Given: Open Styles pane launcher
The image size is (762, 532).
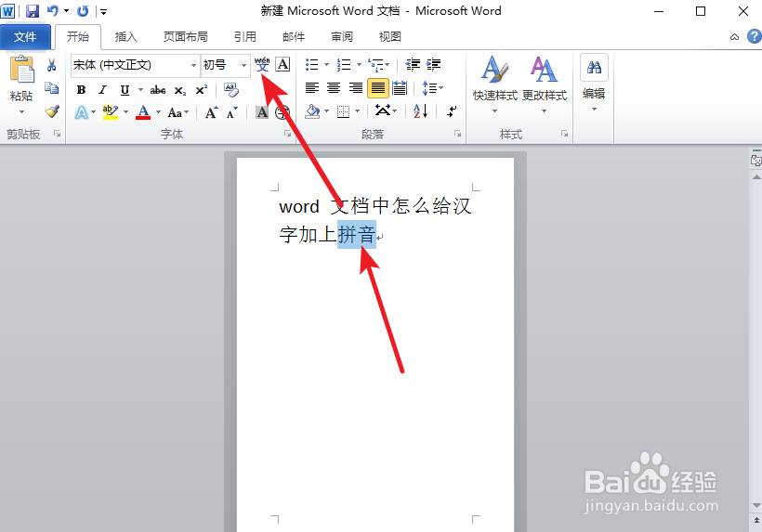Looking at the screenshot, I should (564, 134).
